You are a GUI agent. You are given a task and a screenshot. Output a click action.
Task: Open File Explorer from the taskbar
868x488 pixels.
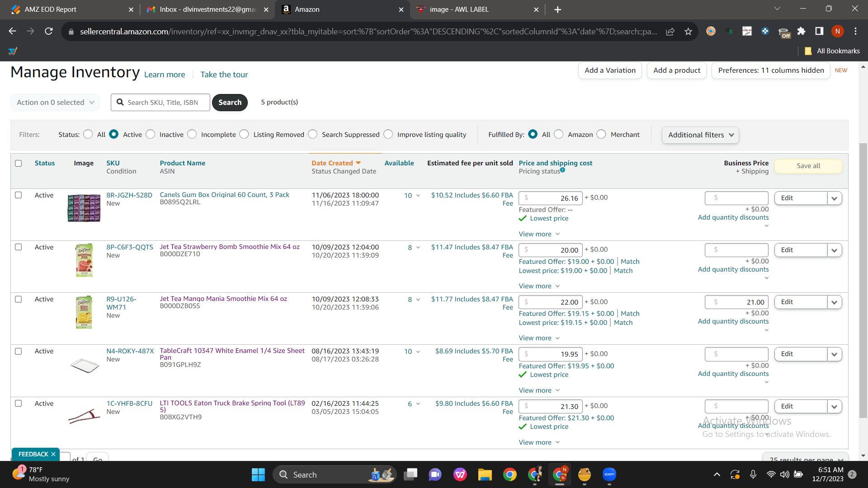coord(485,474)
